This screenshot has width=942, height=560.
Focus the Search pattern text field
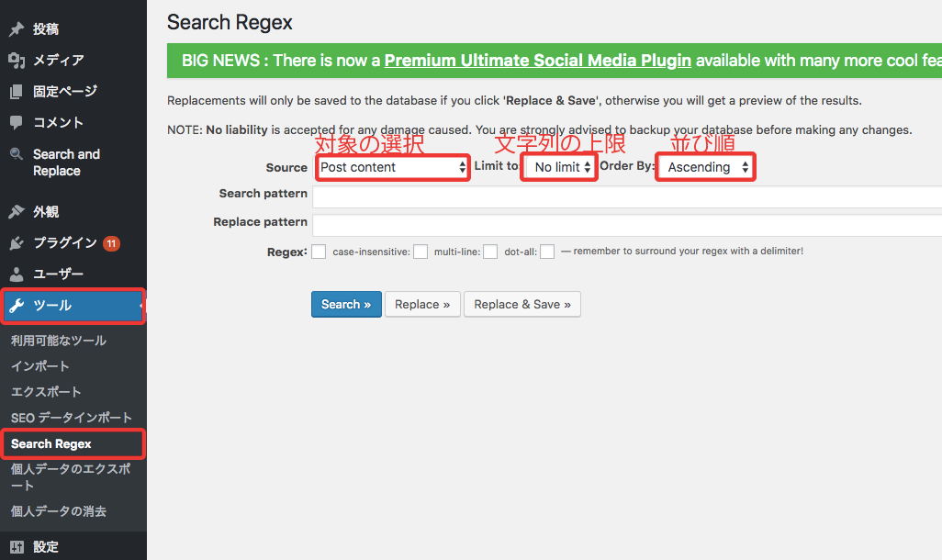(626, 196)
